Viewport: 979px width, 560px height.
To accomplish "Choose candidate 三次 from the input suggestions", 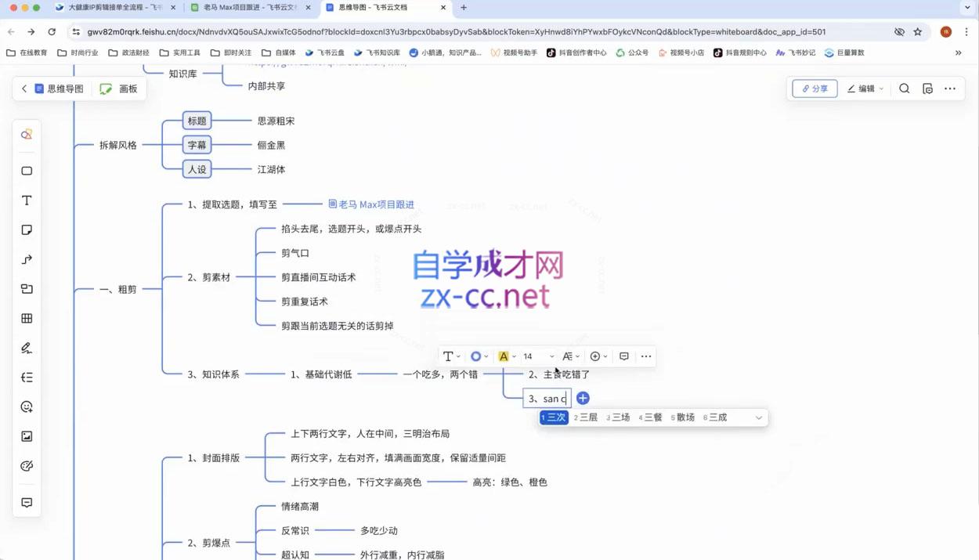I will coord(553,417).
